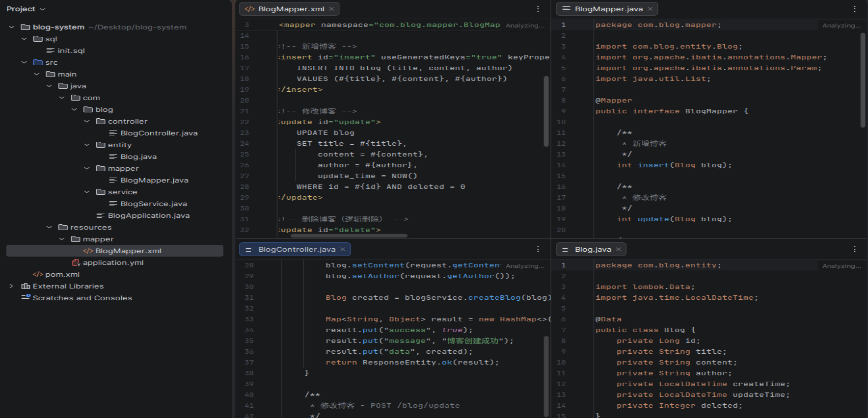Select the Blog.java editor tab

coord(593,249)
